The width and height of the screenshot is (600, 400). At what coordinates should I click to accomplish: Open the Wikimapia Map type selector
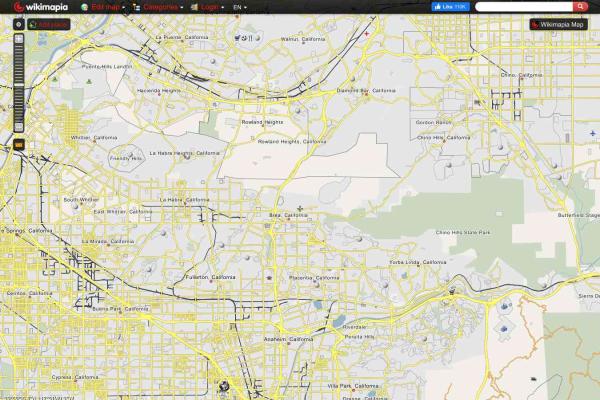pyautogui.click(x=558, y=24)
